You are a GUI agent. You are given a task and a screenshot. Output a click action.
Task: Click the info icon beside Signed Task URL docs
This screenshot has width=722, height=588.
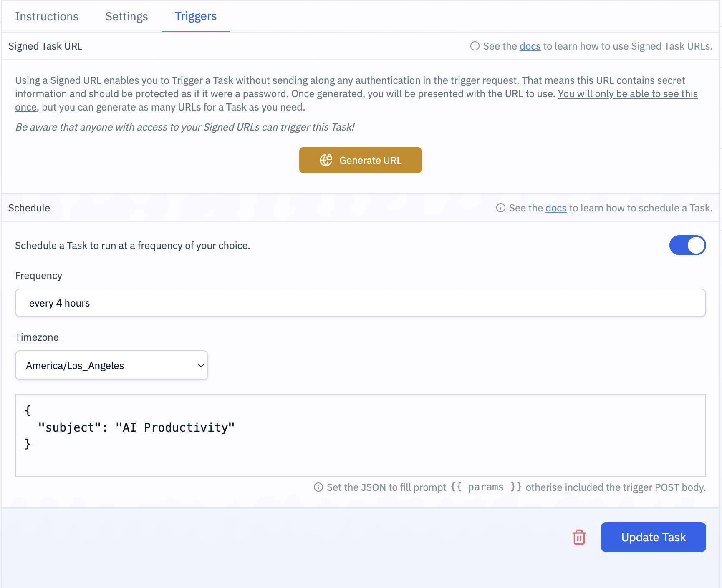[x=475, y=46]
